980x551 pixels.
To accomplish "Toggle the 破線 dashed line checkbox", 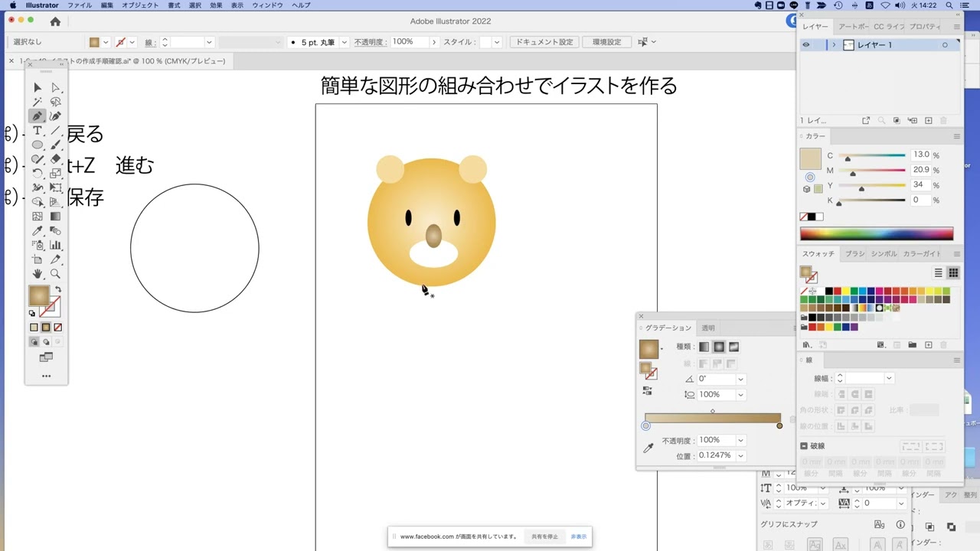I will point(804,446).
